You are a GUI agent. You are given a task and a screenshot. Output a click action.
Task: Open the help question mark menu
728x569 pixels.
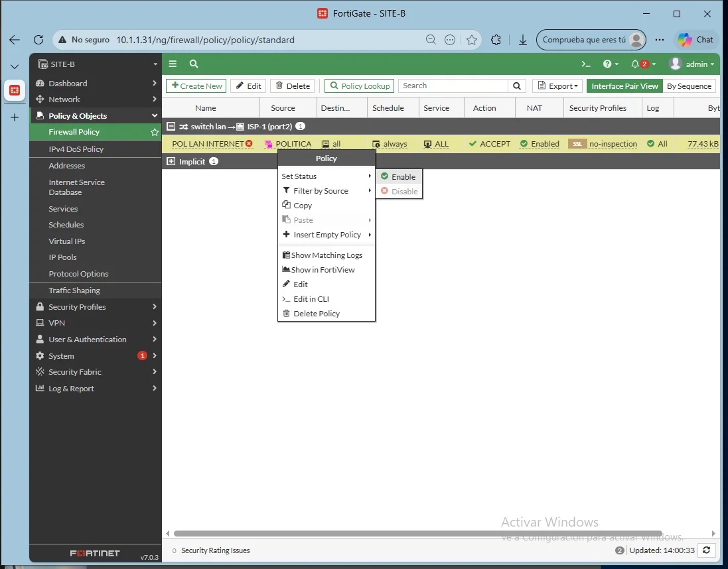click(610, 64)
